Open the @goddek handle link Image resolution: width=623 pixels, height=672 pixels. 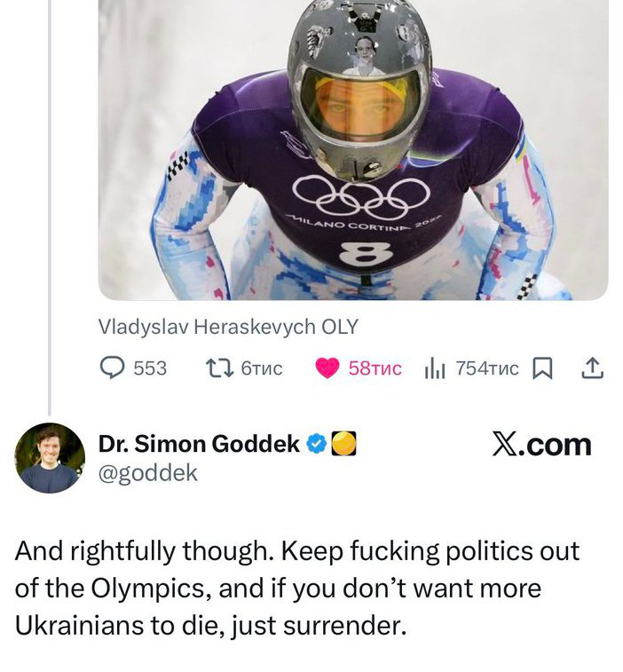[x=147, y=473]
